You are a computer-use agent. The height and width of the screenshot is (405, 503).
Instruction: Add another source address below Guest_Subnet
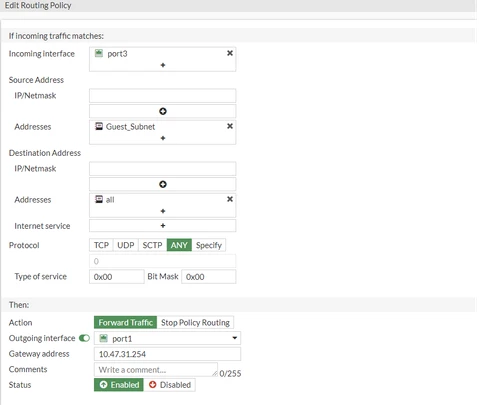[x=163, y=138]
